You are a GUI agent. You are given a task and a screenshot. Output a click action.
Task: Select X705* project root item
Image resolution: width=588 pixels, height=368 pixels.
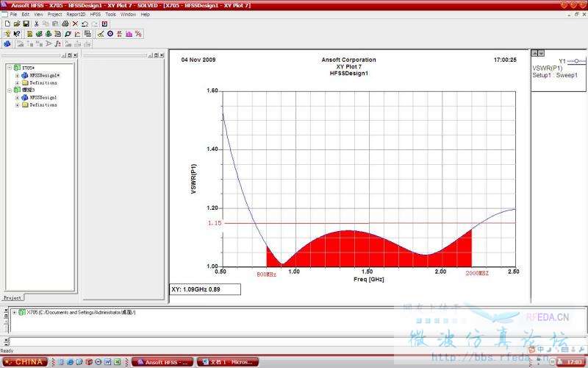pos(28,68)
